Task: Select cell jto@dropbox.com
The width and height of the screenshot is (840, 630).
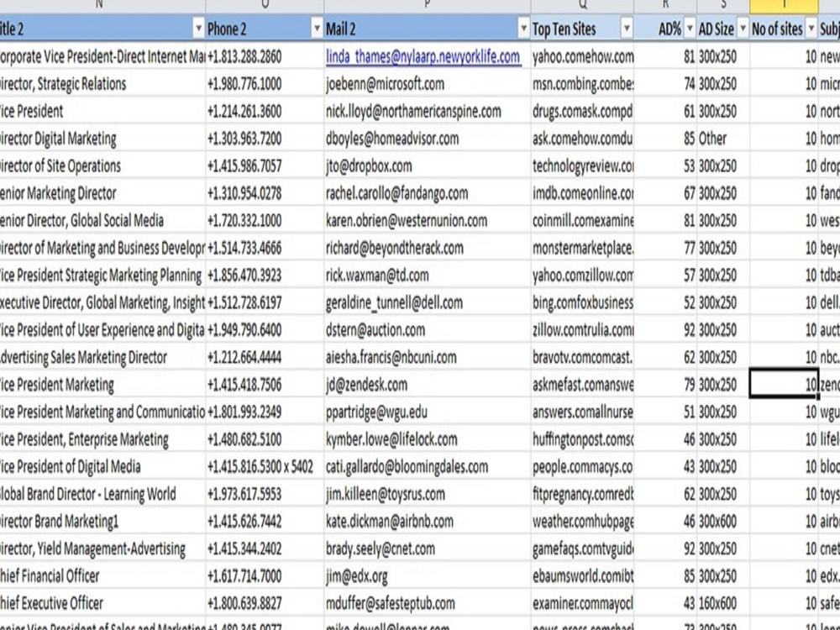Action: 427,165
